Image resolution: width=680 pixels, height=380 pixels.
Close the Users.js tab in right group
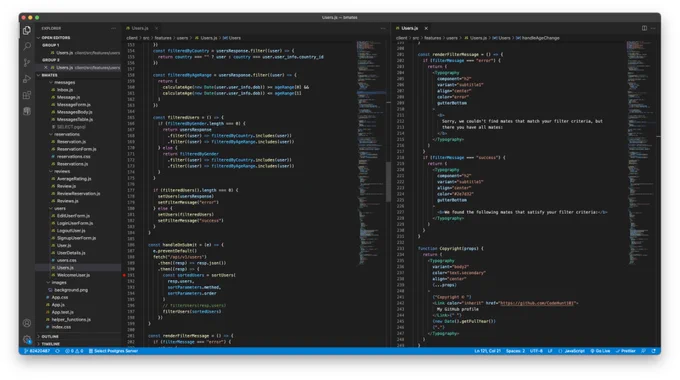[426, 28]
